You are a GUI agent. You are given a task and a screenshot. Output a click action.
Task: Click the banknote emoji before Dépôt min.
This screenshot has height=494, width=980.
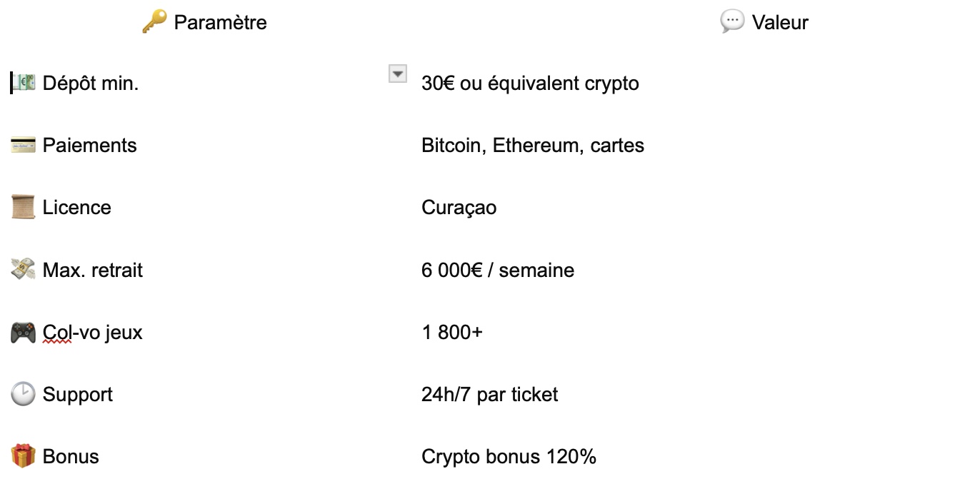coord(24,84)
